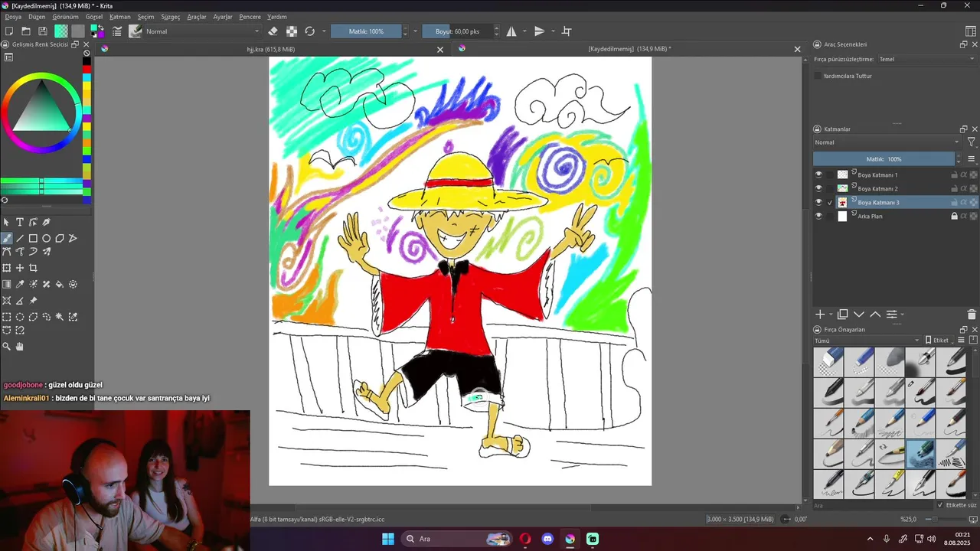
Task: Open Dosya menu
Action: pyautogui.click(x=13, y=17)
